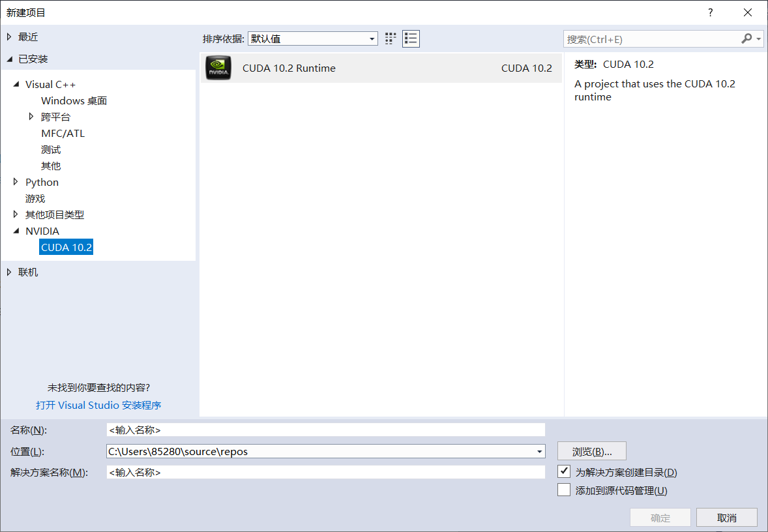Click the 确定 button
This screenshot has width=768, height=532.
click(x=660, y=517)
